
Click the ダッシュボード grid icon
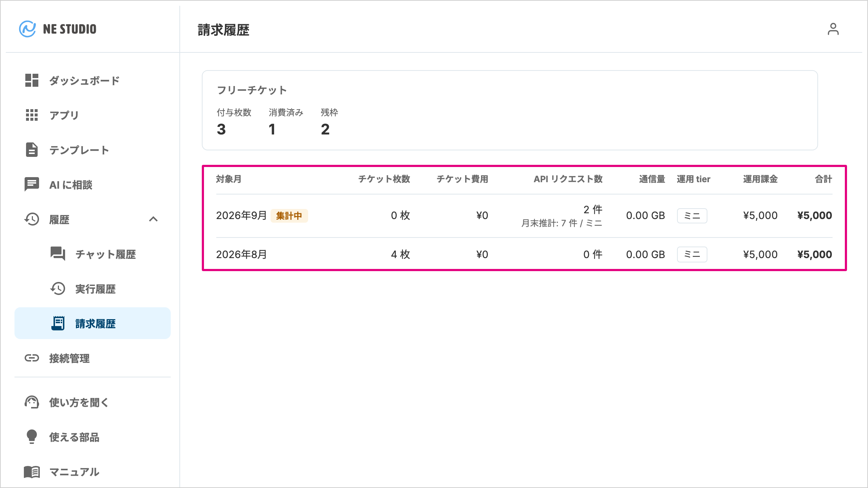coord(32,80)
